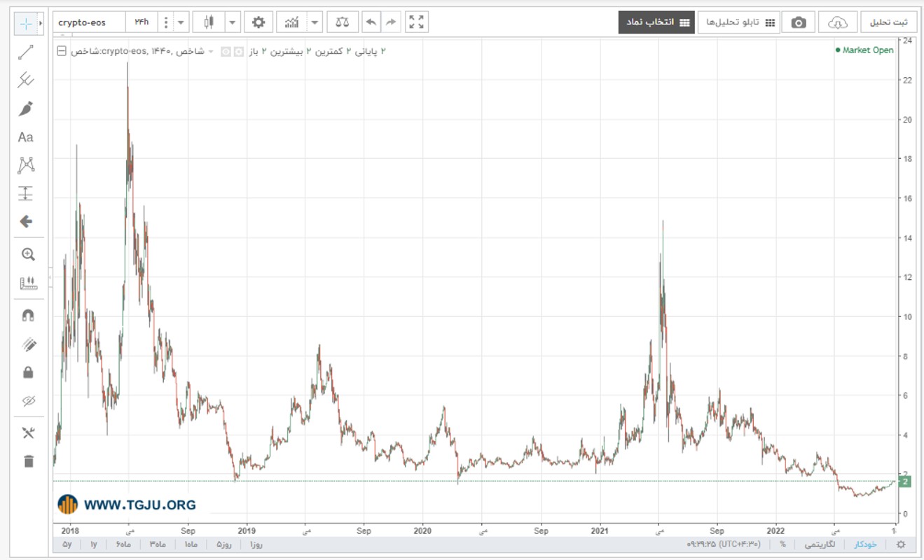Redo action with right arrow
The image size is (924, 560).
pyautogui.click(x=391, y=22)
